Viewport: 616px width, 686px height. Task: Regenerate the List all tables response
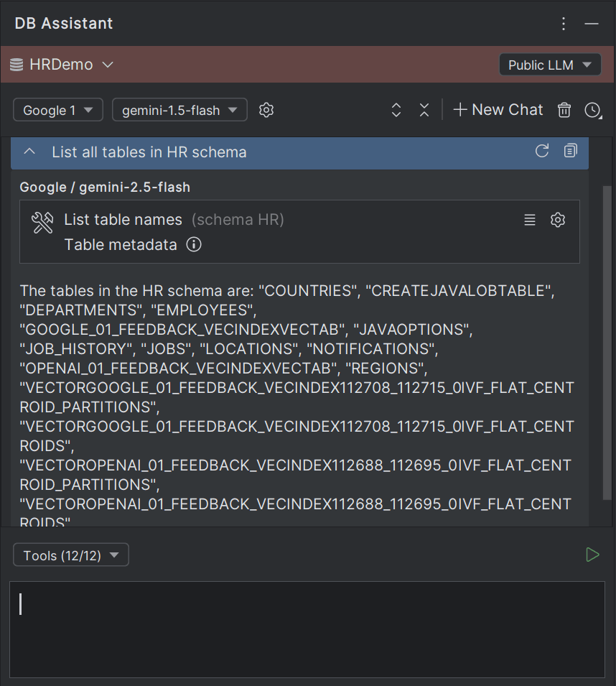(542, 151)
